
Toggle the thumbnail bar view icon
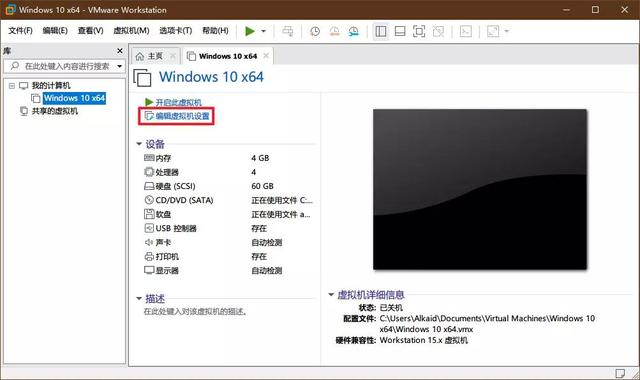[x=400, y=31]
